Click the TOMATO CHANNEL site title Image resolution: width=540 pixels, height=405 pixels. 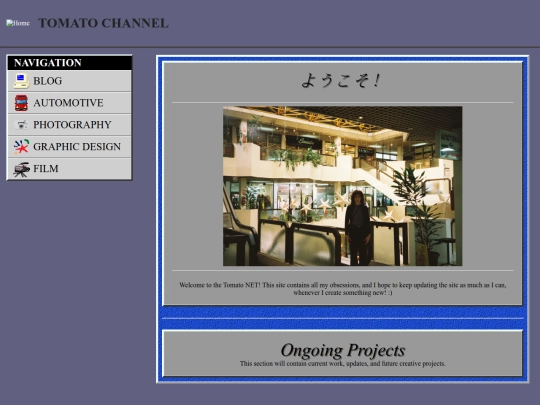coord(103,23)
